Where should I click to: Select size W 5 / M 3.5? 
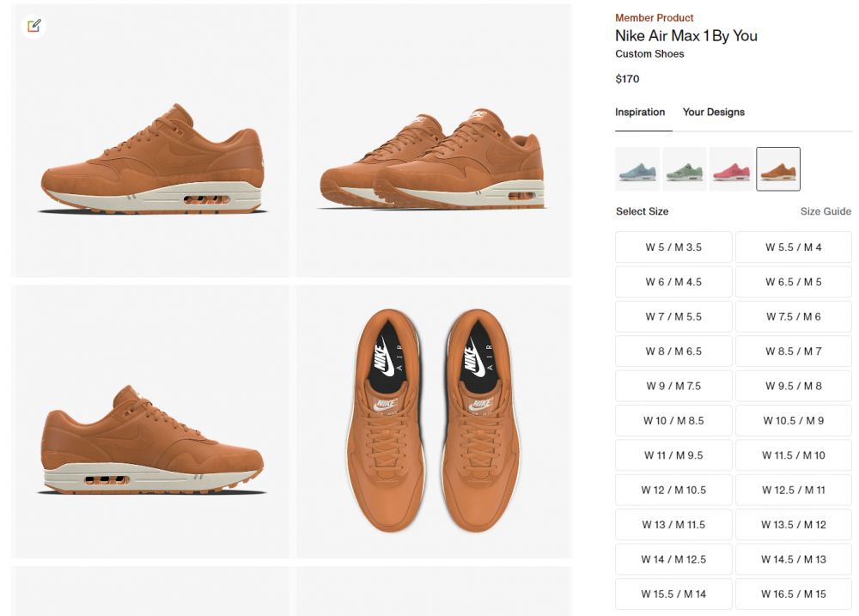pos(673,247)
